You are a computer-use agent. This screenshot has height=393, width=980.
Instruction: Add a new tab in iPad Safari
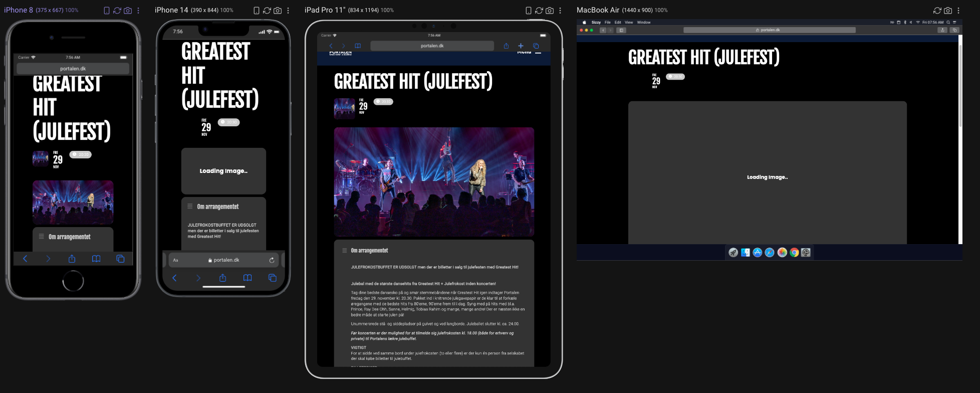pos(521,46)
